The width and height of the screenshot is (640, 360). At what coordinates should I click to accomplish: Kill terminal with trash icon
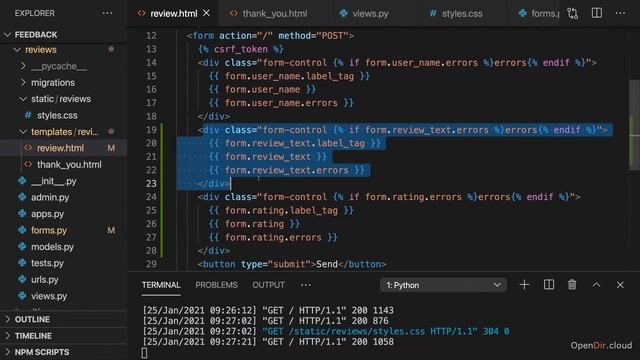(x=572, y=284)
